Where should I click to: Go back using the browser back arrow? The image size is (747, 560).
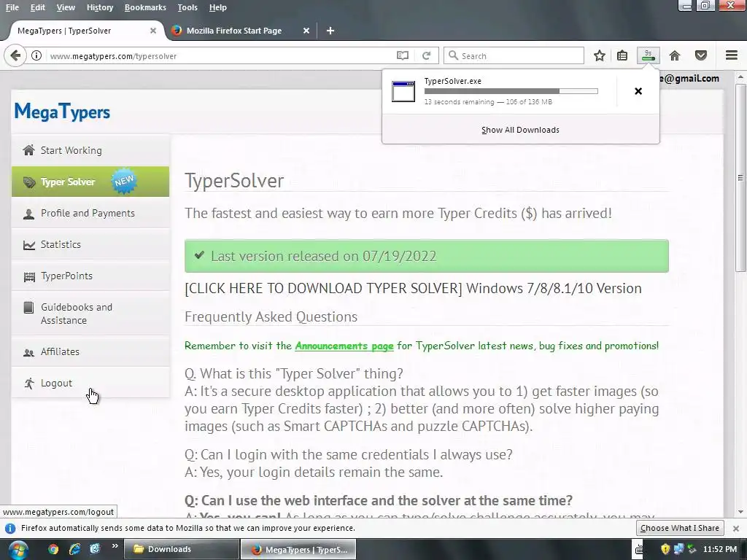pyautogui.click(x=15, y=55)
